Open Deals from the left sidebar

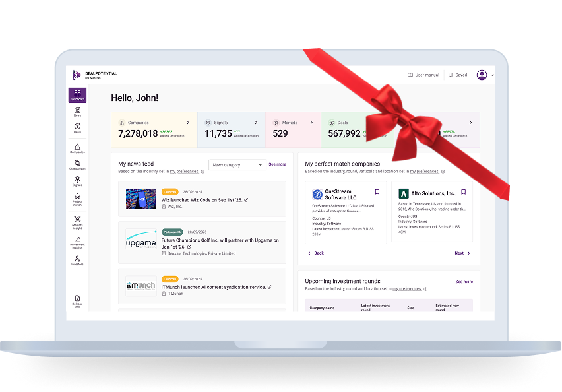pyautogui.click(x=77, y=127)
